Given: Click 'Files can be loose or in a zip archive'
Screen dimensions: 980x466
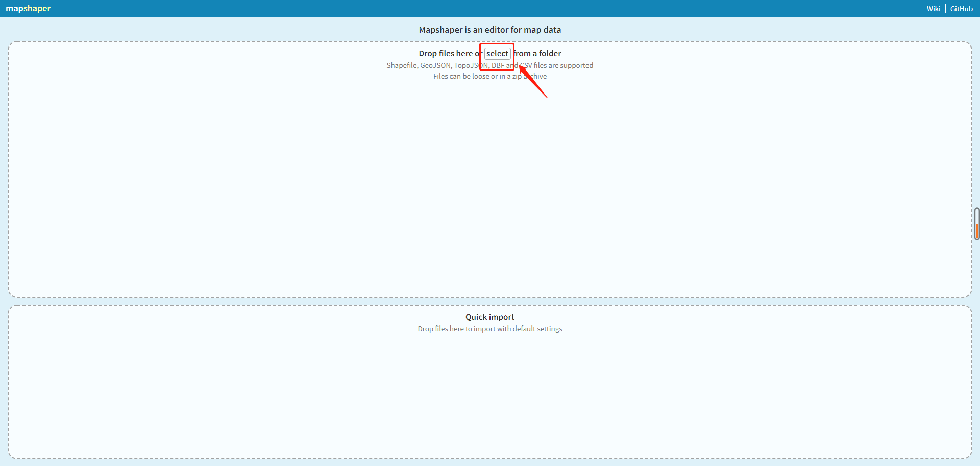Looking at the screenshot, I should pyautogui.click(x=489, y=76).
